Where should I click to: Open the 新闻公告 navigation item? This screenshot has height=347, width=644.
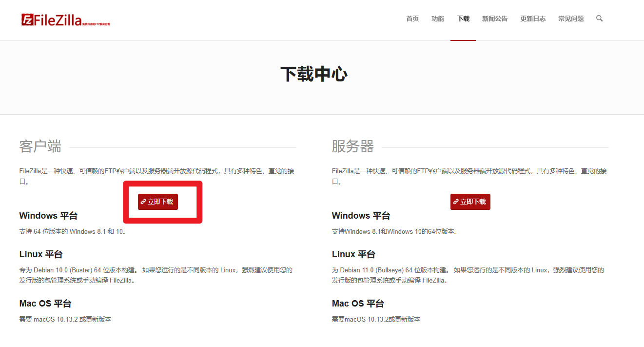[x=495, y=19]
